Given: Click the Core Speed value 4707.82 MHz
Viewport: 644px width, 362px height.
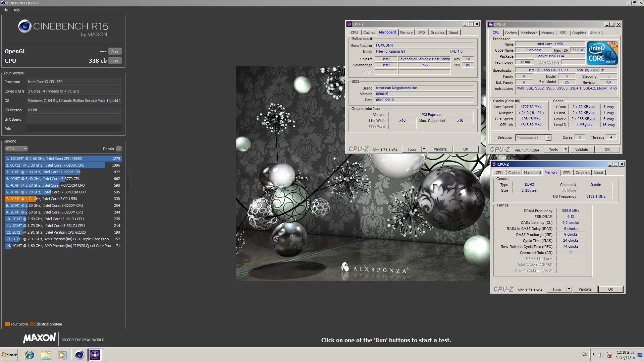Looking at the screenshot, I should point(531,107).
